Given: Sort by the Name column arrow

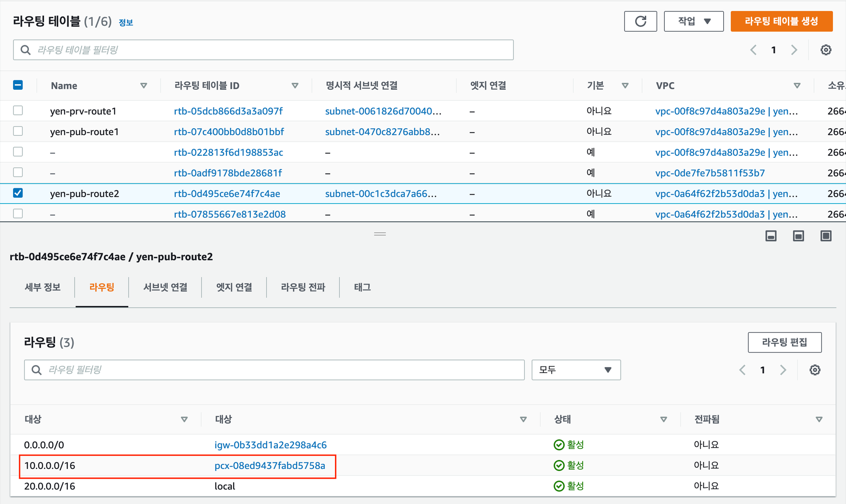Looking at the screenshot, I should [144, 85].
